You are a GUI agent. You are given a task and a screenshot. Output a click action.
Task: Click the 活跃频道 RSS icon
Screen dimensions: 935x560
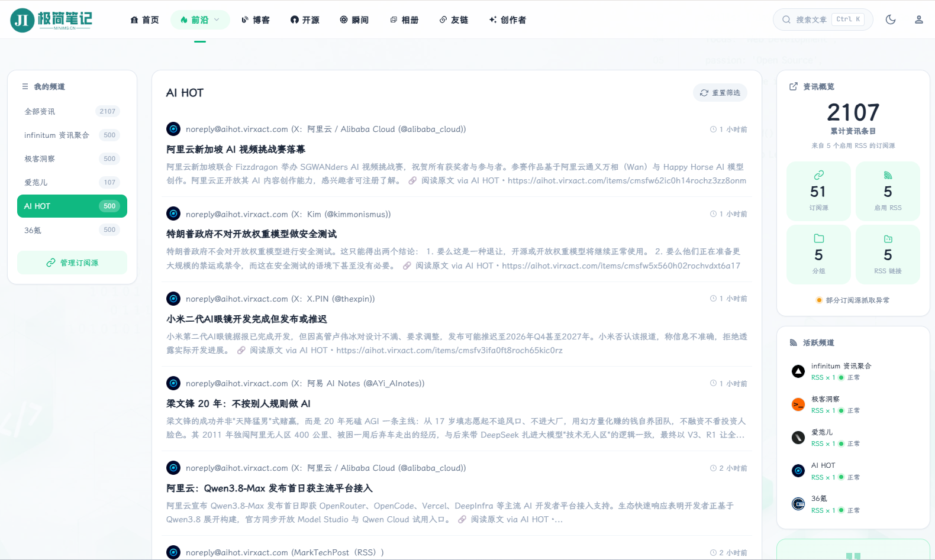point(794,342)
